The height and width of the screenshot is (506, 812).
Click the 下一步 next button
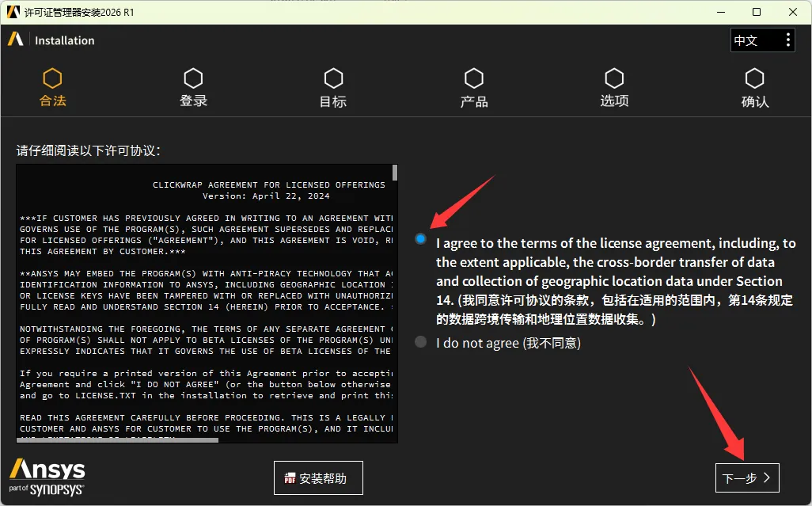click(x=747, y=477)
